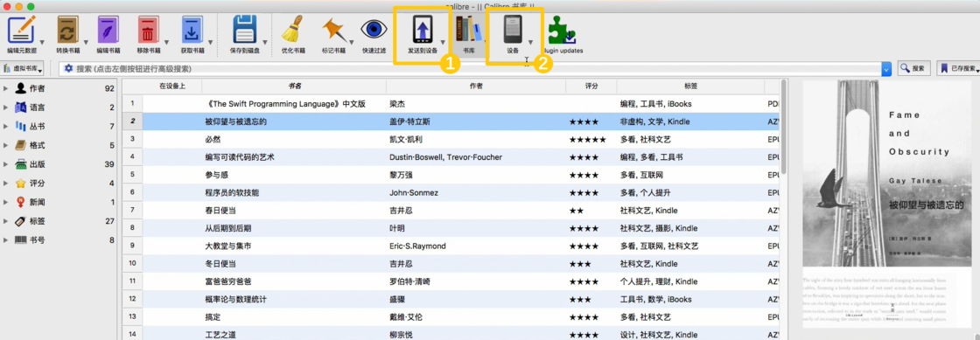Image resolution: width=980 pixels, height=340 pixels.
Task: Open the Virtual Library (虚拟书库) dropdown
Action: point(23,68)
